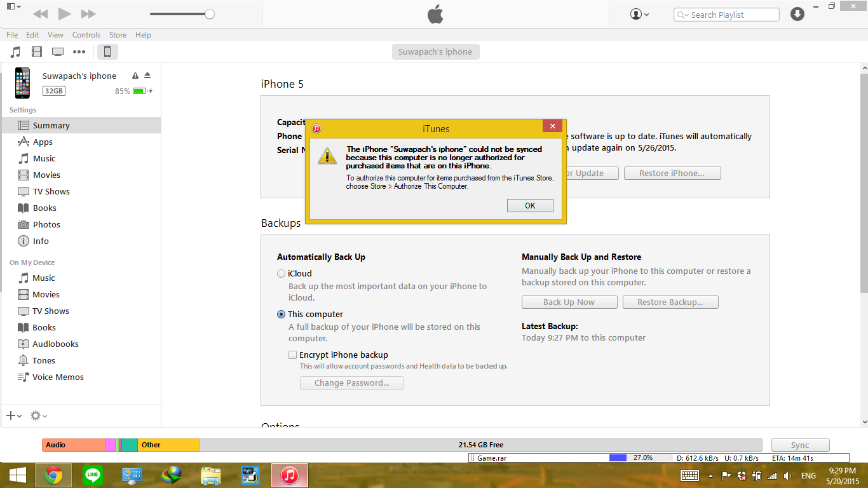868x488 pixels.
Task: Select TV Shows under On My Device
Action: tap(81, 311)
